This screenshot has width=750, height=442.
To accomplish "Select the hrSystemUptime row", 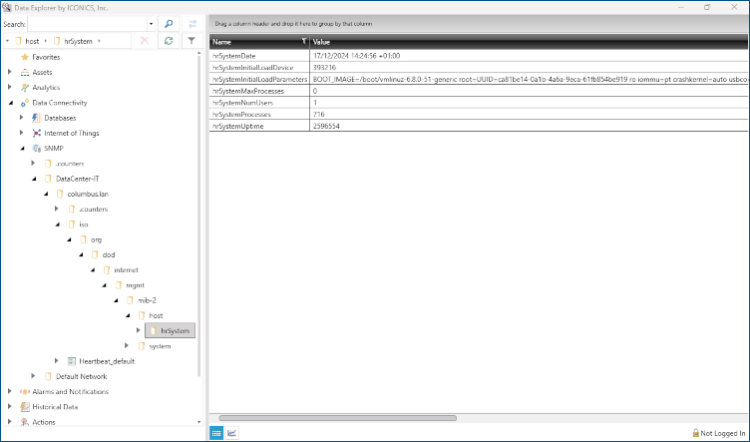I will point(479,126).
